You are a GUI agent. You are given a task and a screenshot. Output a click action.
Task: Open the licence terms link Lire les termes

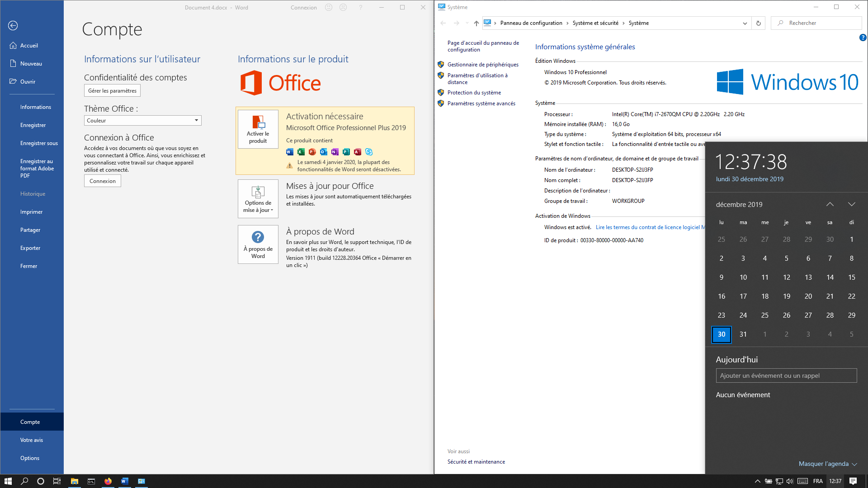(x=650, y=227)
